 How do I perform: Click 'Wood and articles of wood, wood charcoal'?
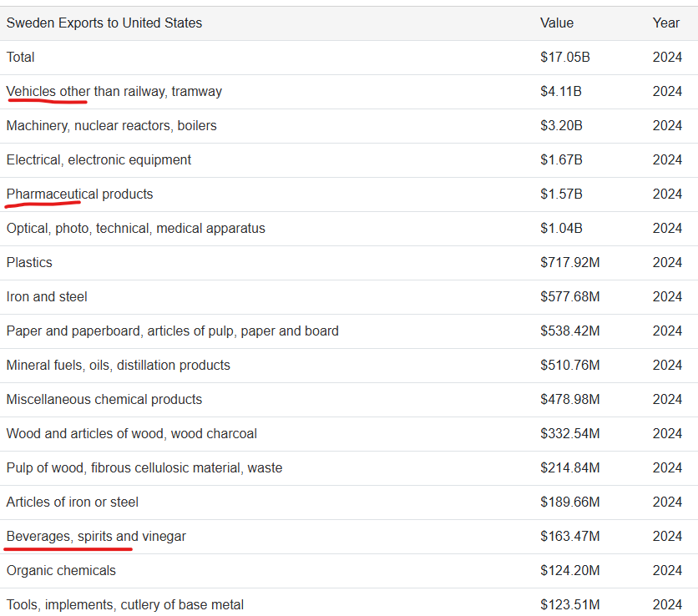tap(131, 433)
